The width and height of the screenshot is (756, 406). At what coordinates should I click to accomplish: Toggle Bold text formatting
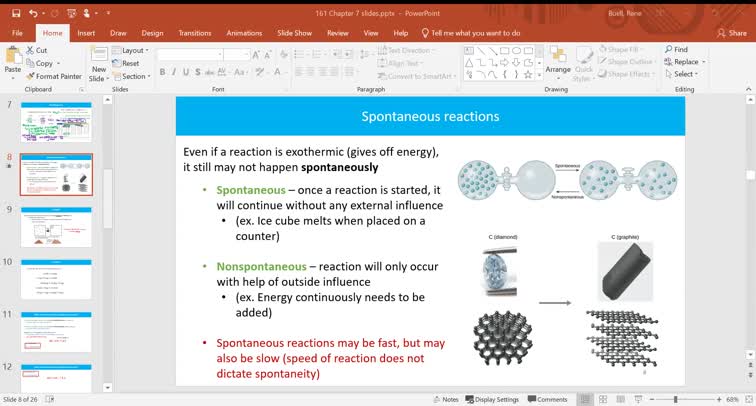[x=161, y=72]
